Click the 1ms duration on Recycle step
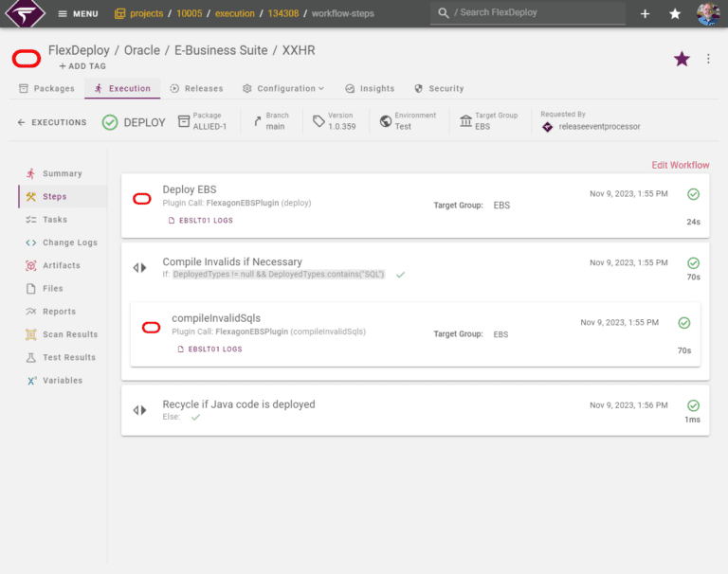Screen dimensions: 728x574 tap(692, 420)
